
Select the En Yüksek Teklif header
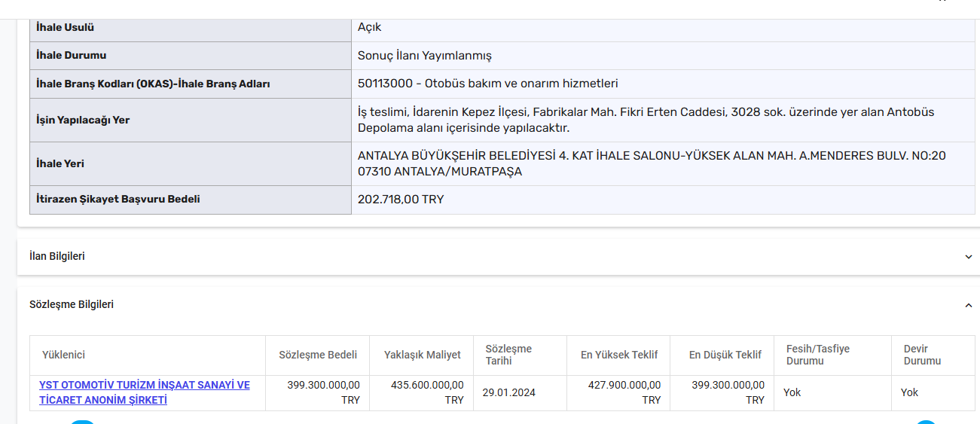619,355
